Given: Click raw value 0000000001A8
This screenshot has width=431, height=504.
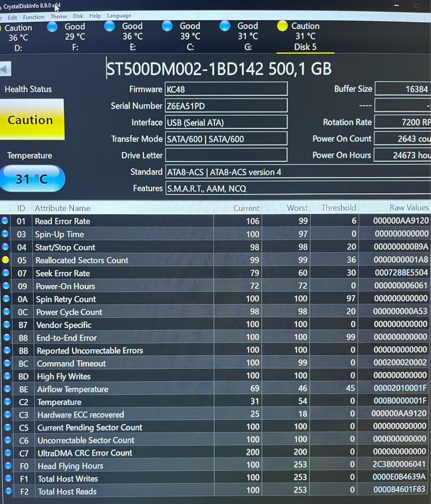Looking at the screenshot, I should (x=401, y=259).
